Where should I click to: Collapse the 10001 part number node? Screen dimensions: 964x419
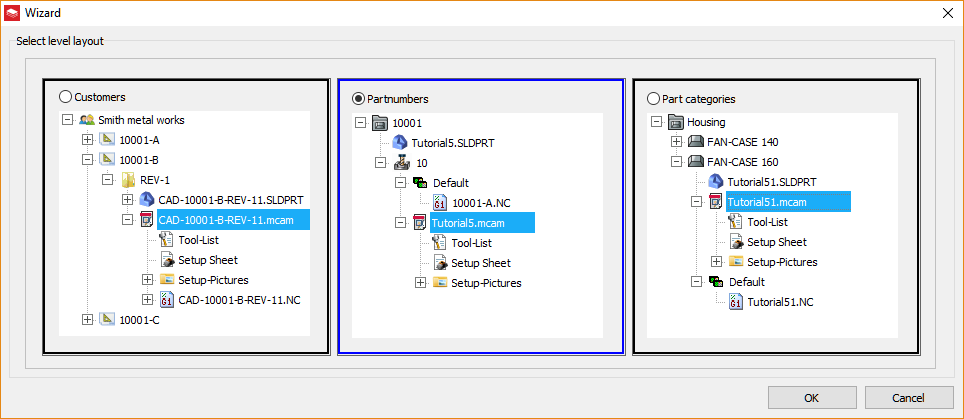click(x=361, y=123)
